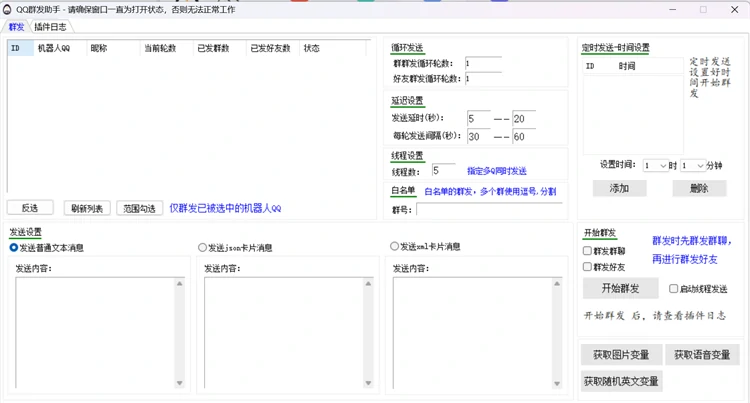This screenshot has width=750, height=403.
Task: Click the 范围勾选 button
Action: [139, 208]
